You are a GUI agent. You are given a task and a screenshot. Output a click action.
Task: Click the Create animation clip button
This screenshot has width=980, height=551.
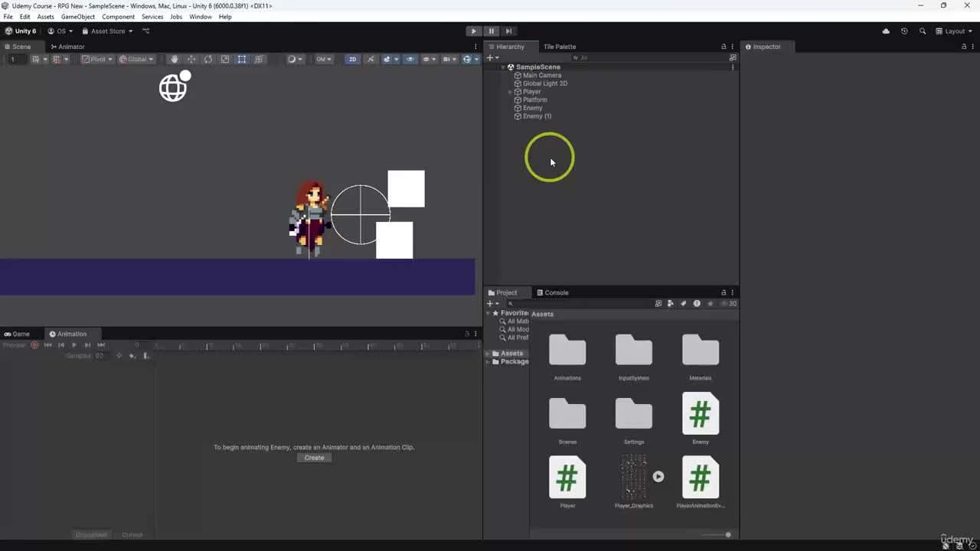[314, 458]
